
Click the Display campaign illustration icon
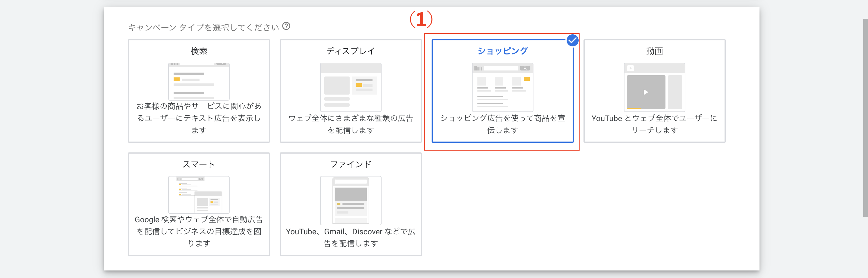coord(351,87)
